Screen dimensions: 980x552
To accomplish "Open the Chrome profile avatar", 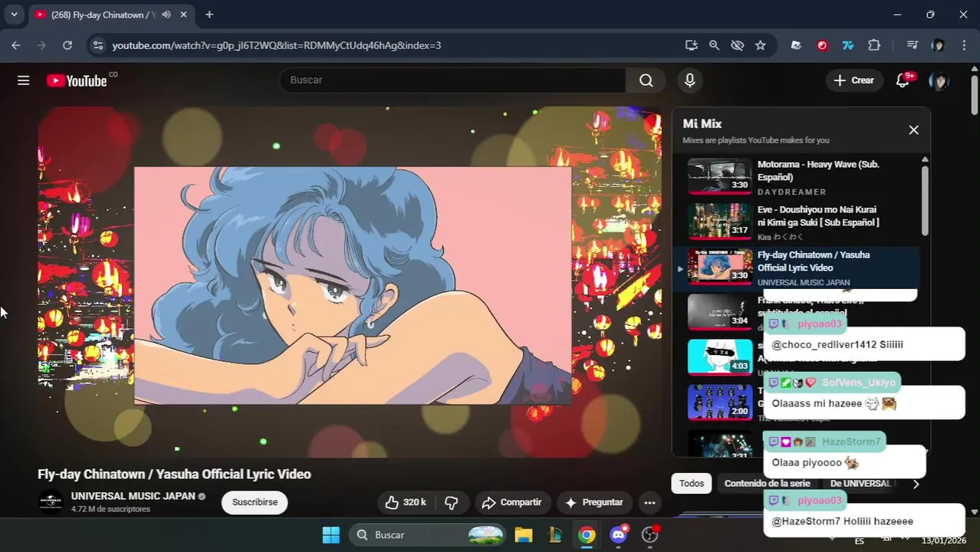I will [938, 45].
